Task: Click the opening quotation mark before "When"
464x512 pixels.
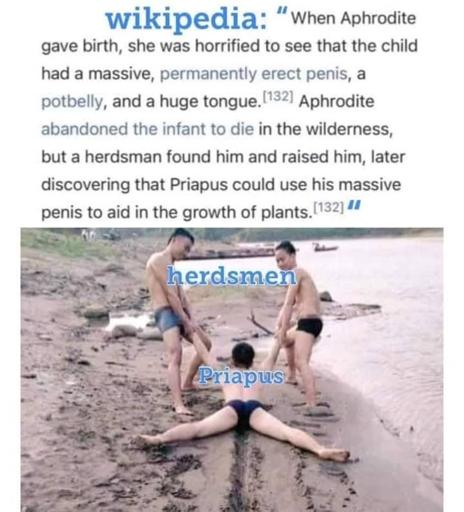Action: pos(282,15)
